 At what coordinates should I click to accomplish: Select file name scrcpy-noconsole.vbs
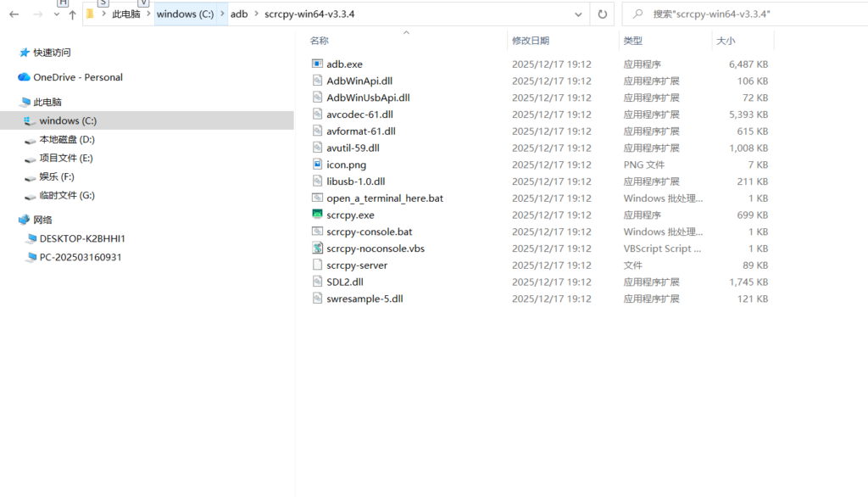376,248
